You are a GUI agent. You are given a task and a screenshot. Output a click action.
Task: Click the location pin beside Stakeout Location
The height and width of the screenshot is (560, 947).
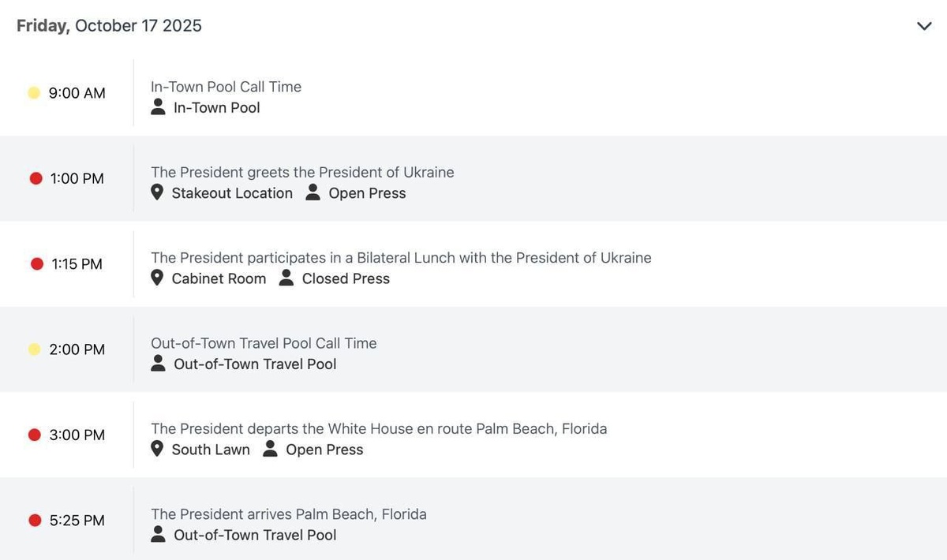click(x=157, y=193)
